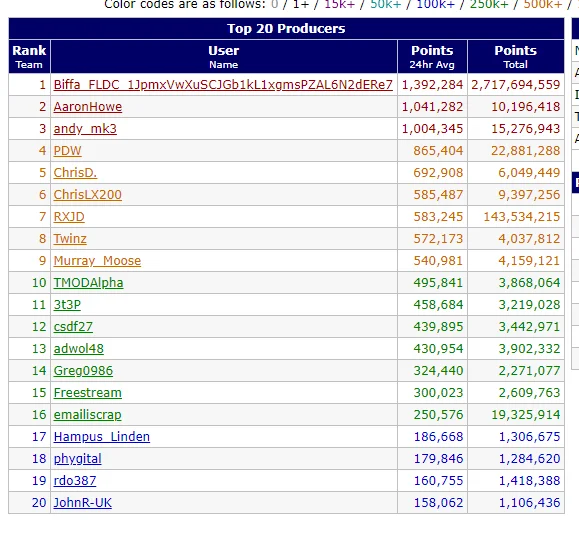Image resolution: width=579 pixels, height=535 pixels.
Task: Click 24hr average value 865,404
Action: [438, 151]
